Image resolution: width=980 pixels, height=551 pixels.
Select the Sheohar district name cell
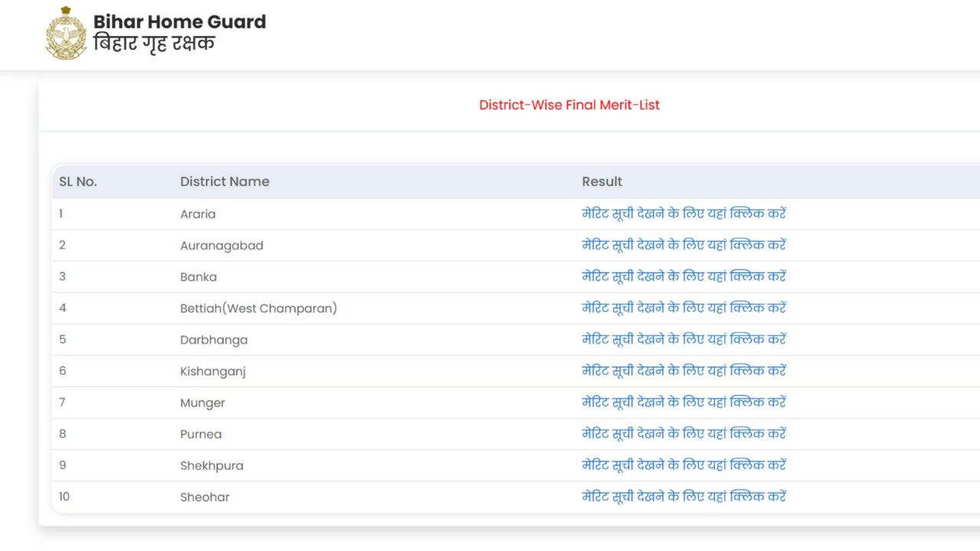[204, 497]
